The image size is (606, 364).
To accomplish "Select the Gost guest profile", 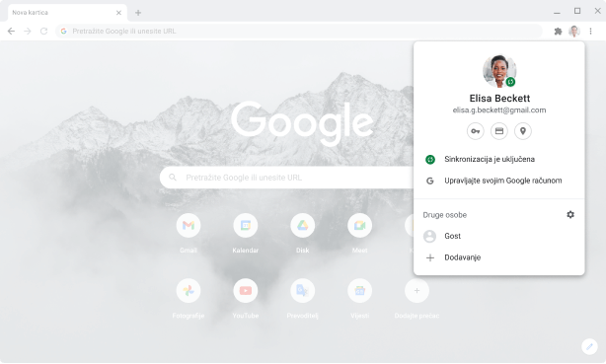I will [x=499, y=236].
